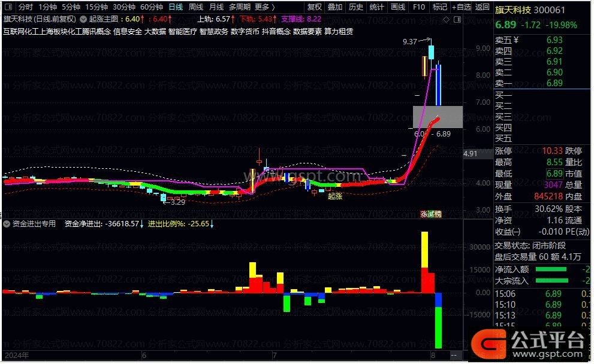Click the 卖二 price 6.90 row
This screenshot has height=364, width=594.
pyautogui.click(x=541, y=72)
